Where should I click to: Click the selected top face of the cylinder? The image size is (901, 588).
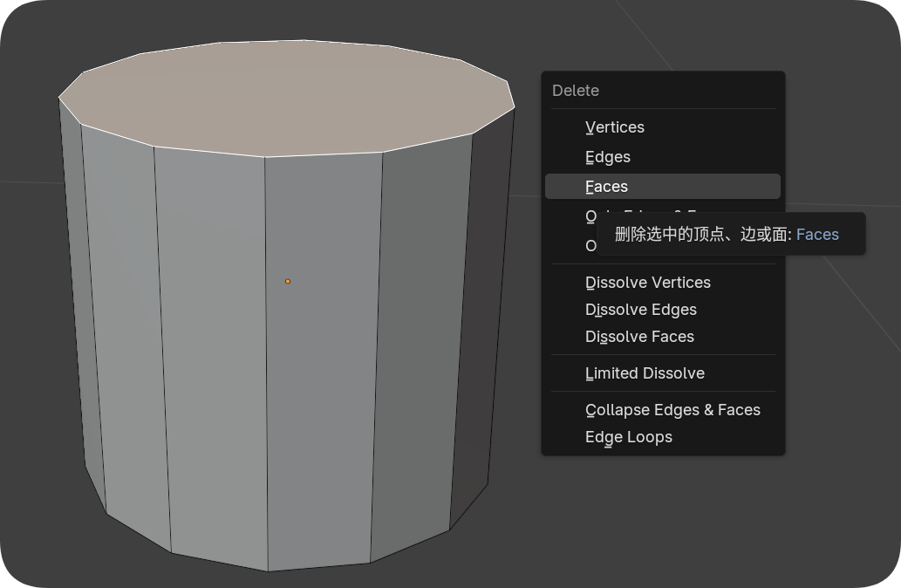point(288,96)
